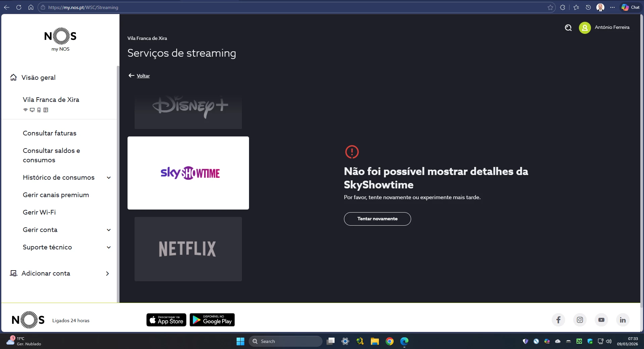The width and height of the screenshot is (644, 349).
Task: Go back with the Voltar link
Action: coord(143,76)
